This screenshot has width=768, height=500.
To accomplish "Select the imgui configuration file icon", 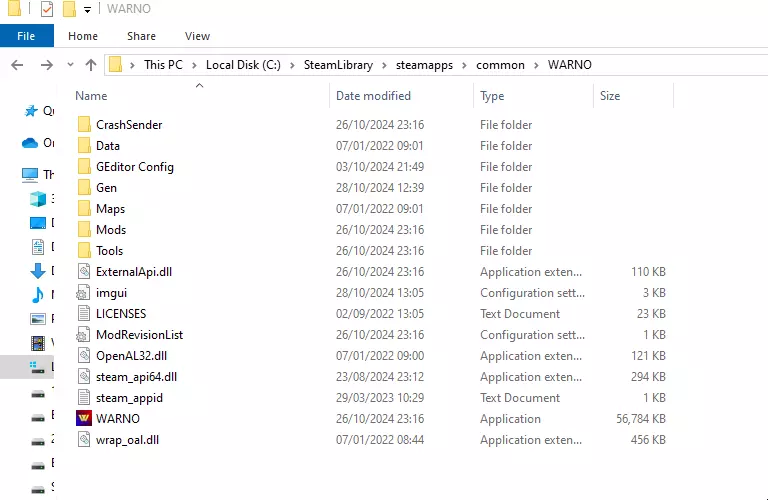I will coord(84,293).
